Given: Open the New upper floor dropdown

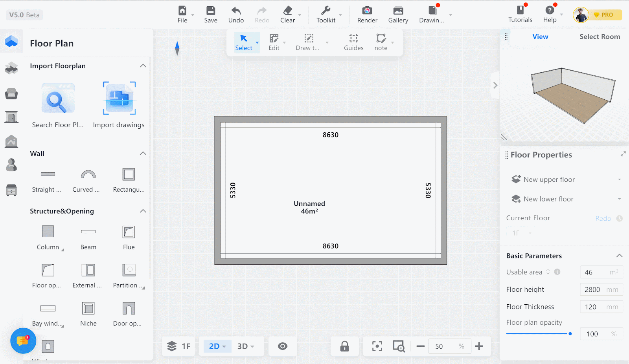Looking at the screenshot, I should (x=619, y=179).
